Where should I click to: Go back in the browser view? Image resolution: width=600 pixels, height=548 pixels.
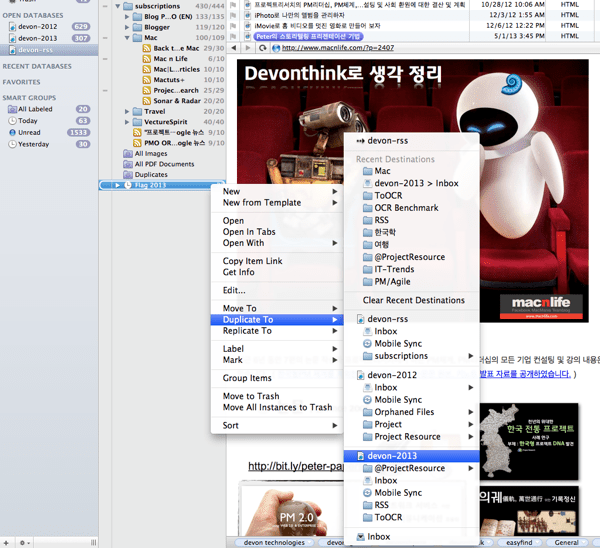(234, 48)
